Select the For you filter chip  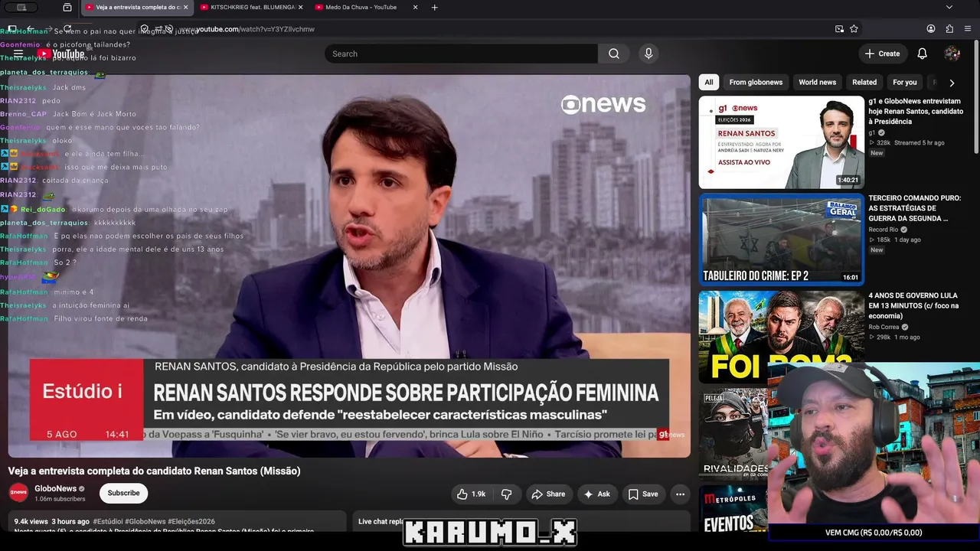pyautogui.click(x=904, y=83)
